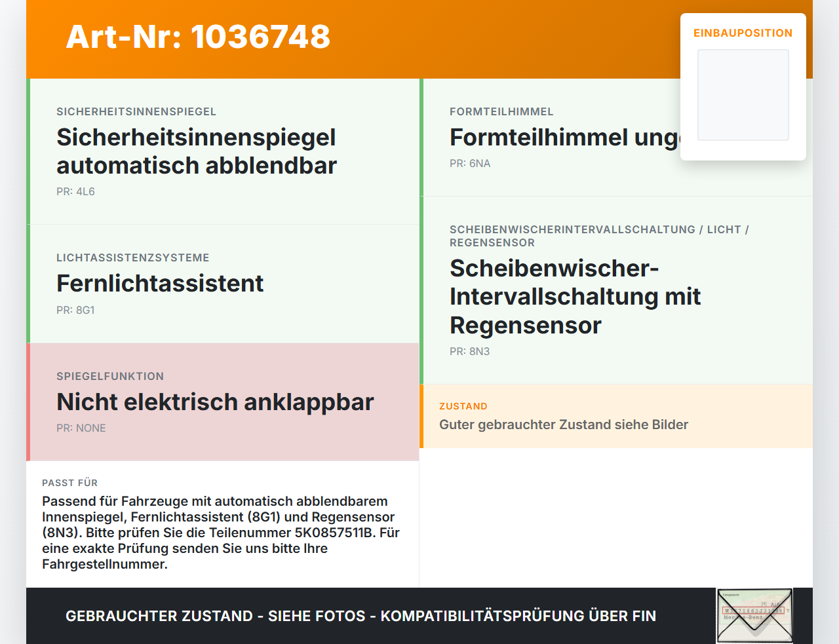Viewport: 839px width, 644px height.
Task: Click the red Nicht elektrisch anklappbar card
Action: 223,402
